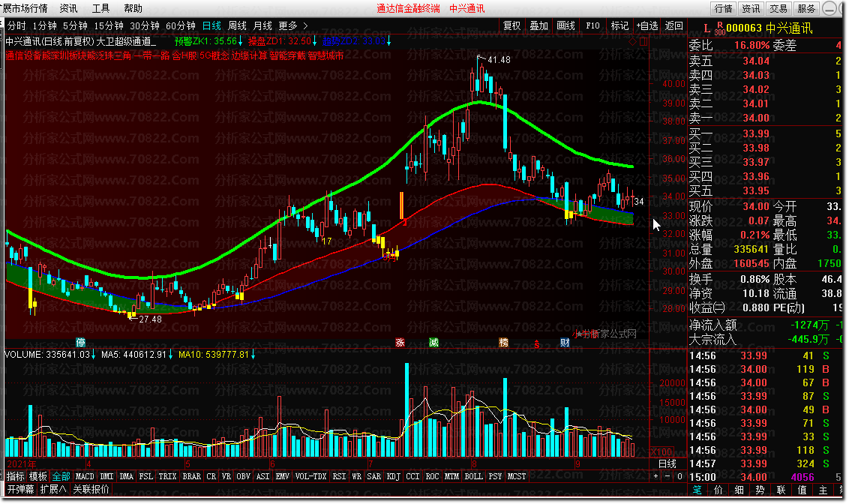Viewport: 849px width, 504px height.
Task: Click the '涨' marker icon below the chart
Action: pyautogui.click(x=400, y=342)
